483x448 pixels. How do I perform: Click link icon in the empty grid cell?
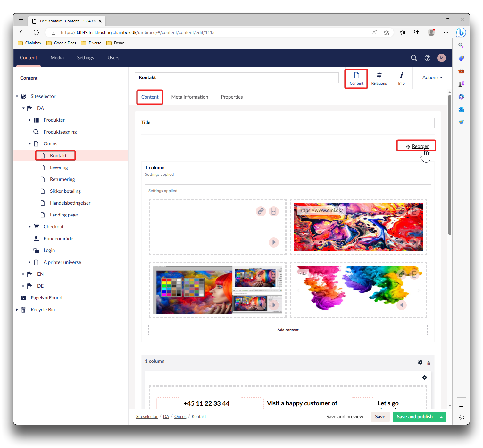point(261,211)
